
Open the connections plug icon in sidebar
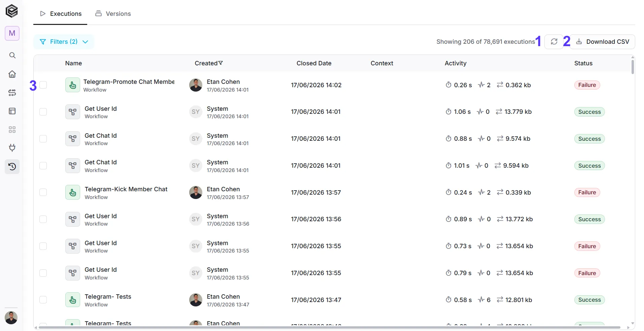coord(12,148)
